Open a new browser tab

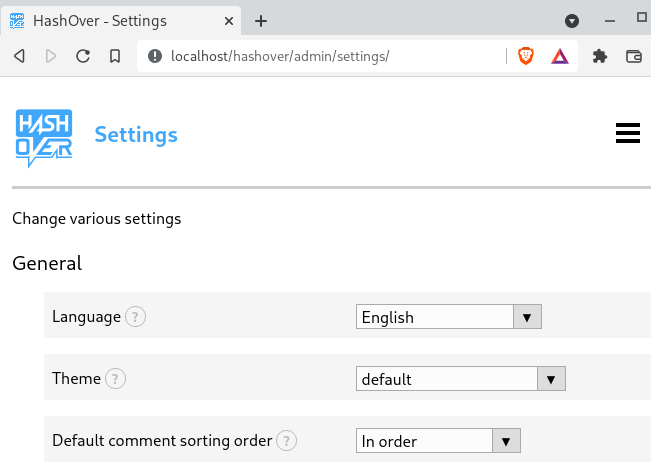point(261,20)
